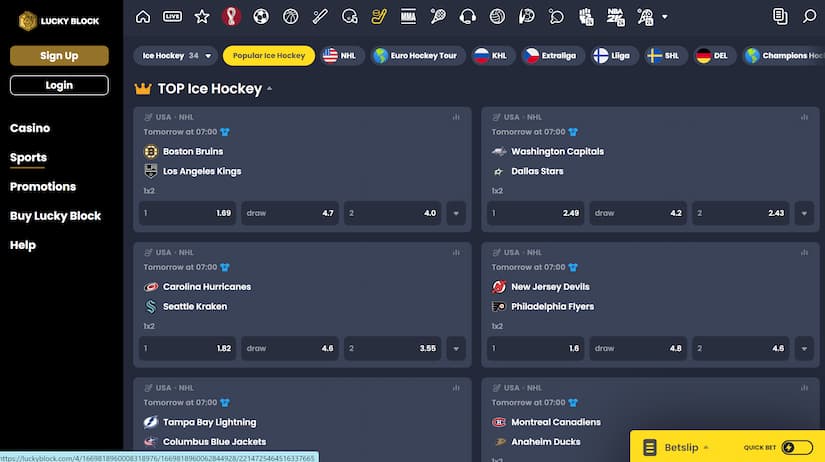Screen dimensions: 825x462
Task: Expand more sports dropdown arrow
Action: (665, 17)
